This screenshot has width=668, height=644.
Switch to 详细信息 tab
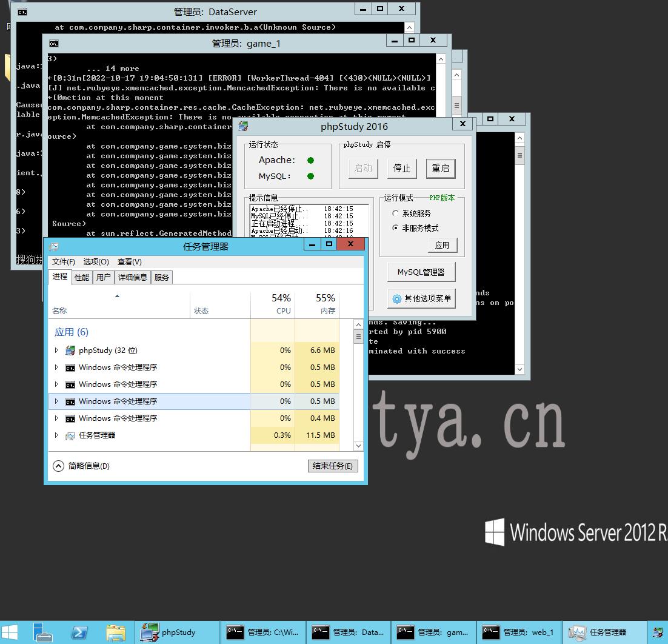(x=133, y=278)
